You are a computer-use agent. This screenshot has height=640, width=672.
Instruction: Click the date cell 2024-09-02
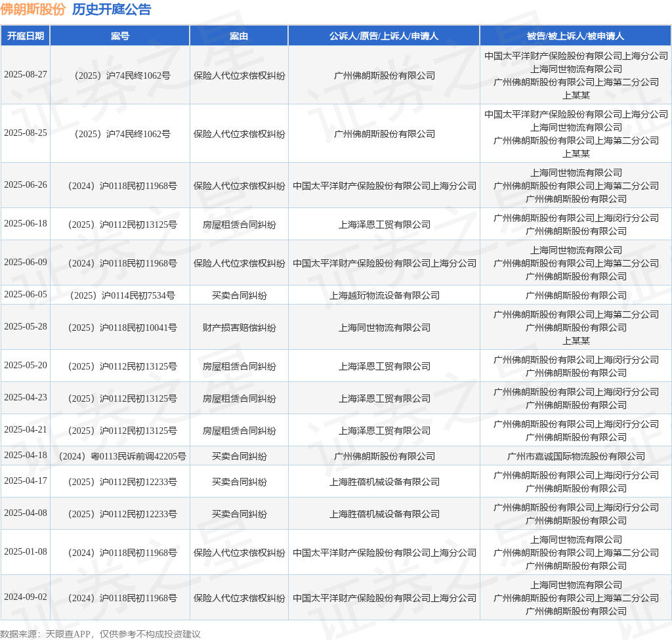point(26,597)
